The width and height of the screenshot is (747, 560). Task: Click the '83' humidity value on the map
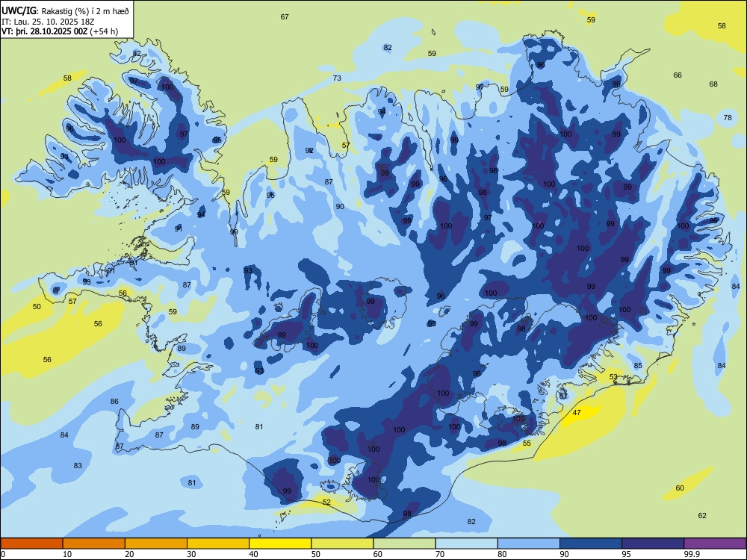[x=78, y=465]
